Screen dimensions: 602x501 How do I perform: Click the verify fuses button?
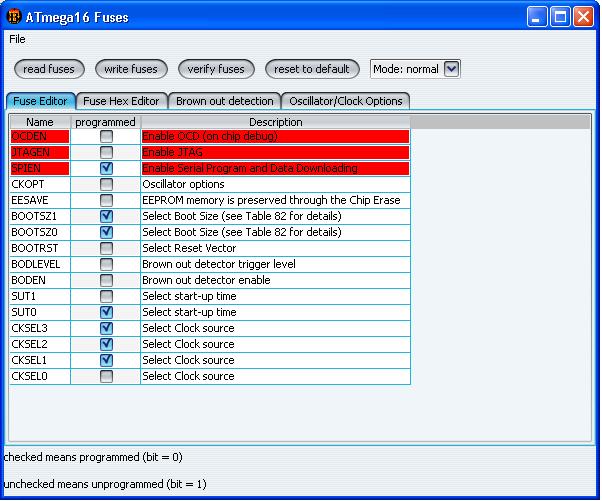[x=216, y=69]
